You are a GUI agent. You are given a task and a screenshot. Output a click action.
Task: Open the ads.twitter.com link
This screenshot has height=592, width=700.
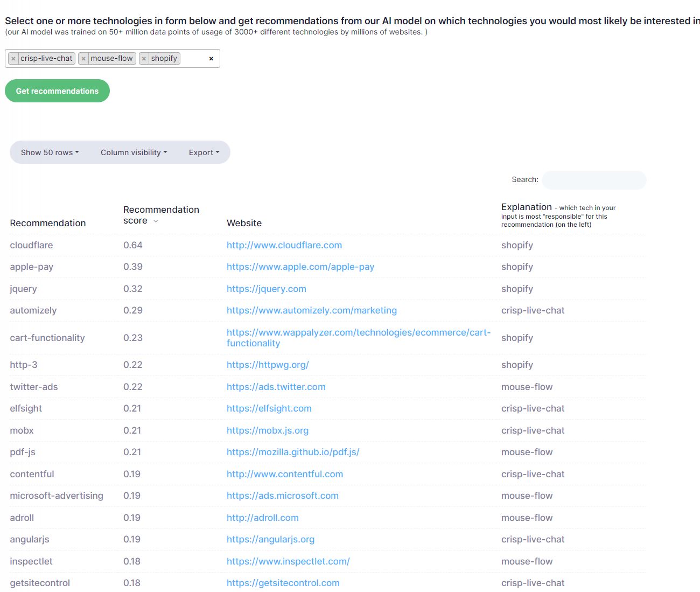pyautogui.click(x=276, y=387)
